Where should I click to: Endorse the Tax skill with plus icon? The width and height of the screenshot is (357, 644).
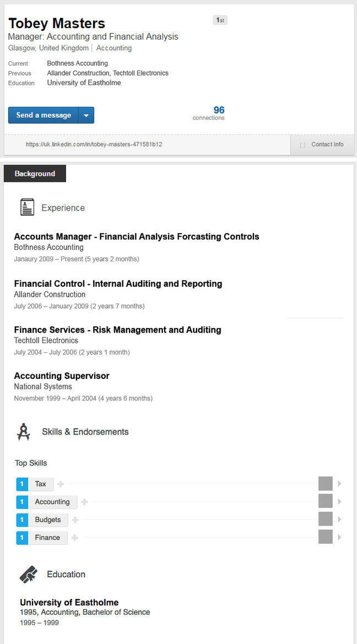point(61,484)
